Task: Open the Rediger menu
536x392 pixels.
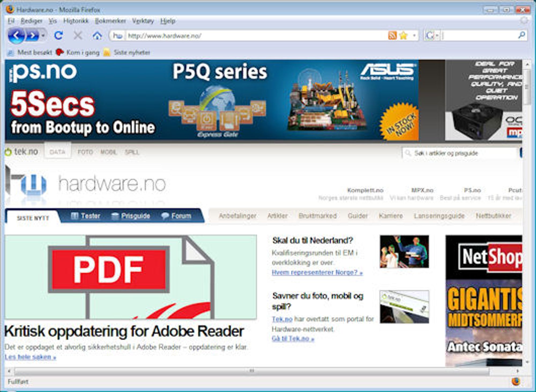Action: point(31,21)
